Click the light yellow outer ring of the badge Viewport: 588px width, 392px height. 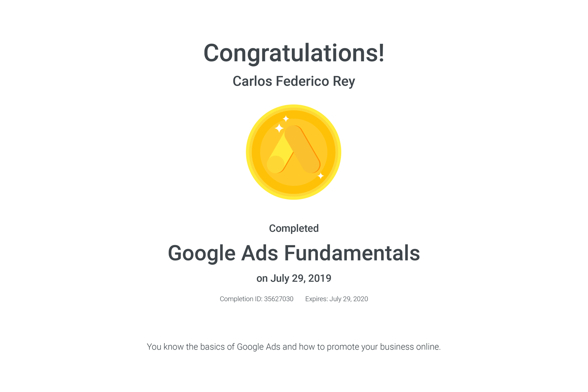[294, 107]
